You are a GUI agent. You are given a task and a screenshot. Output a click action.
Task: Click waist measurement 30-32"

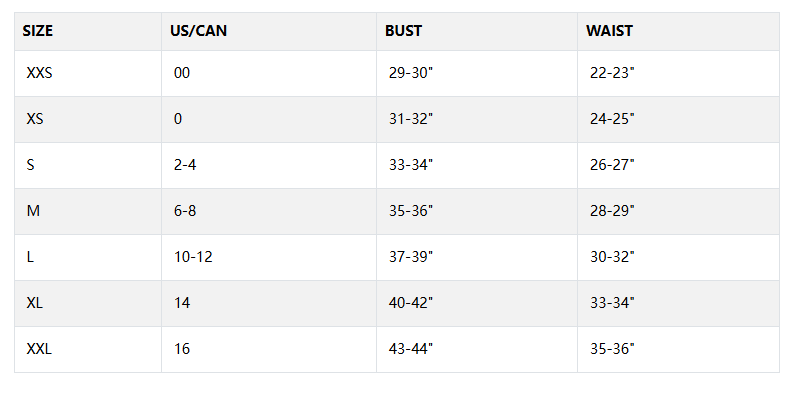(x=612, y=257)
